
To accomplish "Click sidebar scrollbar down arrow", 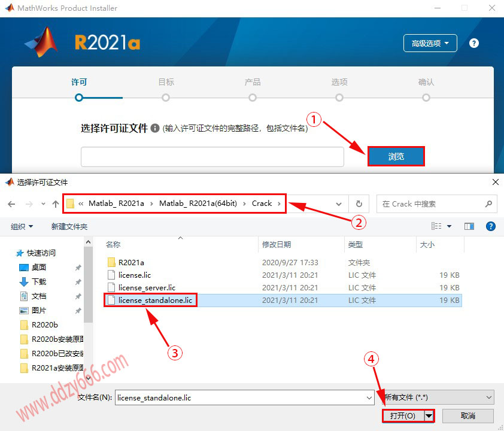I will point(89,378).
